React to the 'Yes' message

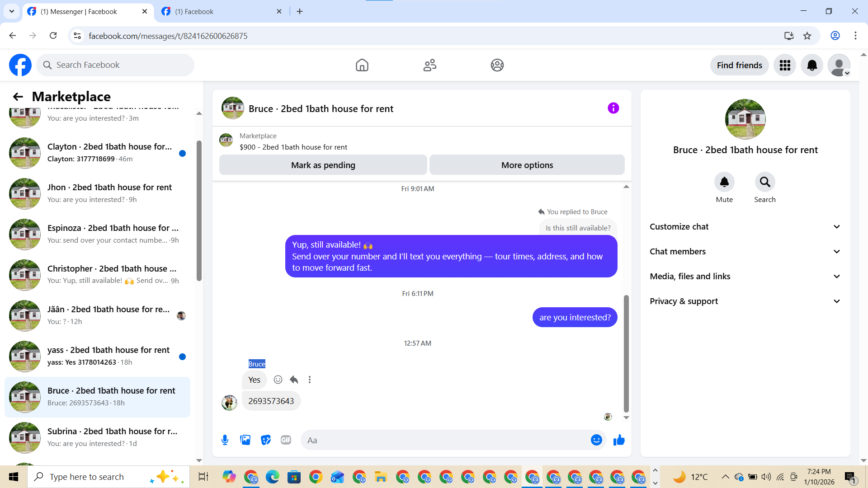click(278, 380)
